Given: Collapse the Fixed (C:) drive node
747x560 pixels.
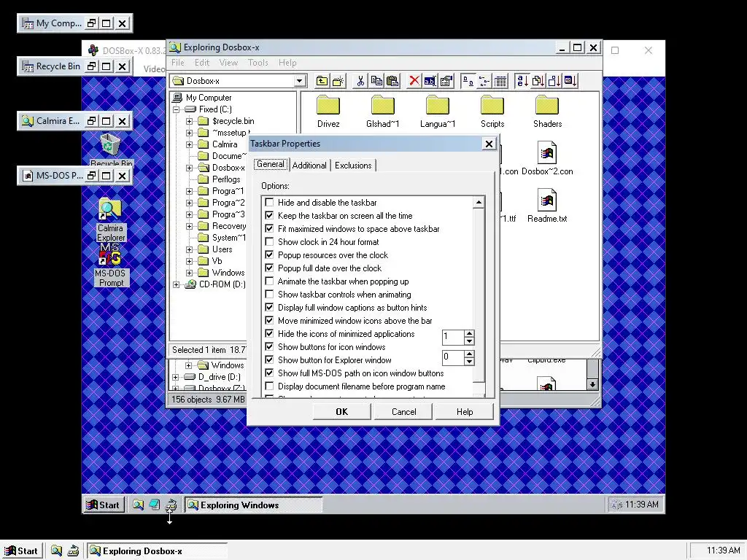Looking at the screenshot, I should [x=176, y=109].
